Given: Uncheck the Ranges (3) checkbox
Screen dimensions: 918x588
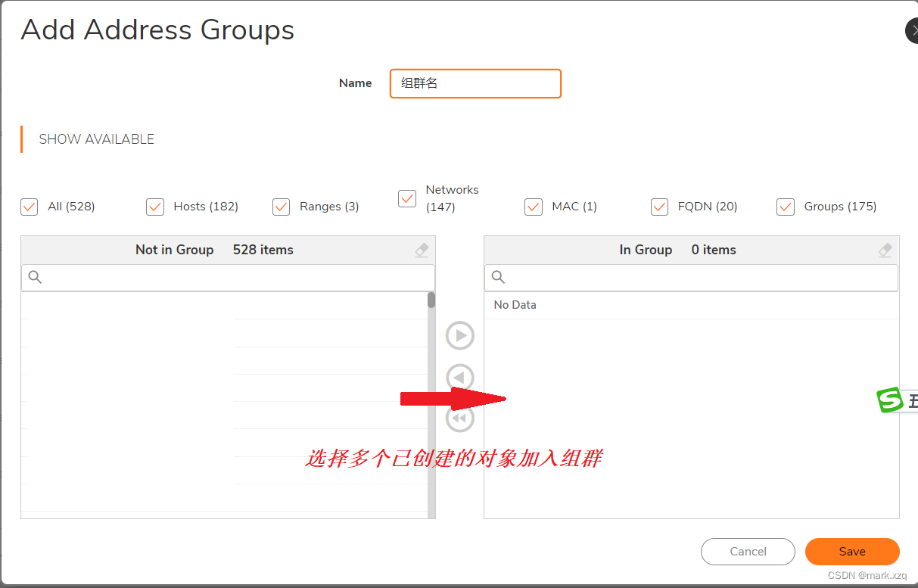Looking at the screenshot, I should coord(281,206).
